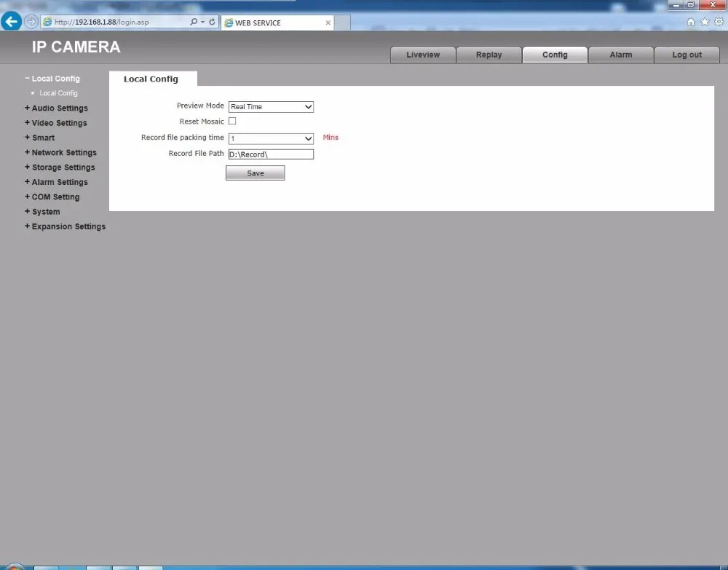728x570 pixels.
Task: Collapse the Local Config menu group
Action: pos(52,79)
